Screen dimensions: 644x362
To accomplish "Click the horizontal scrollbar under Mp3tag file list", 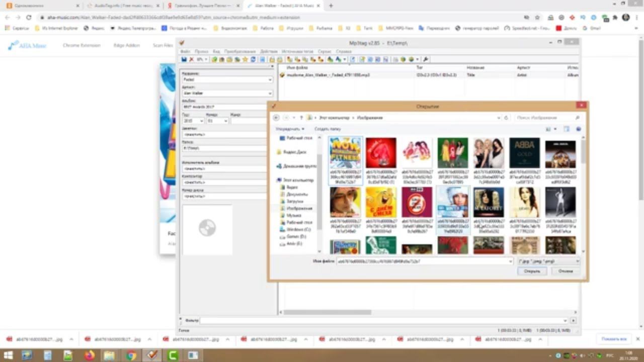I will (x=327, y=312).
